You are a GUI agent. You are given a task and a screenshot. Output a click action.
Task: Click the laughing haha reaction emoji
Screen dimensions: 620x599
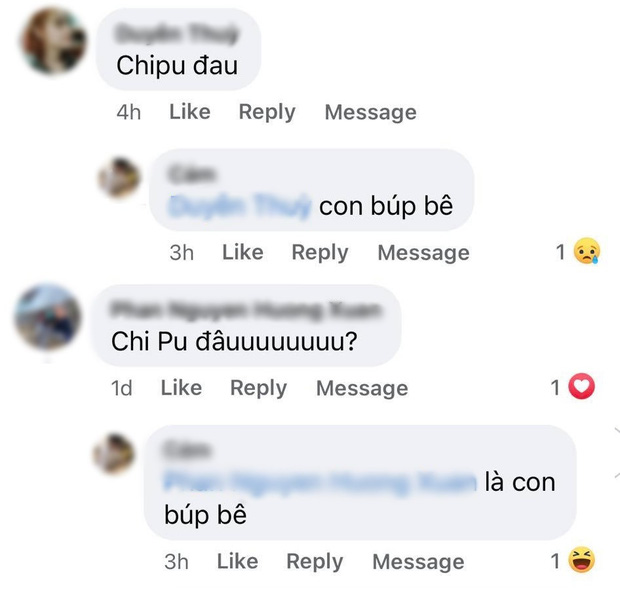click(x=582, y=559)
